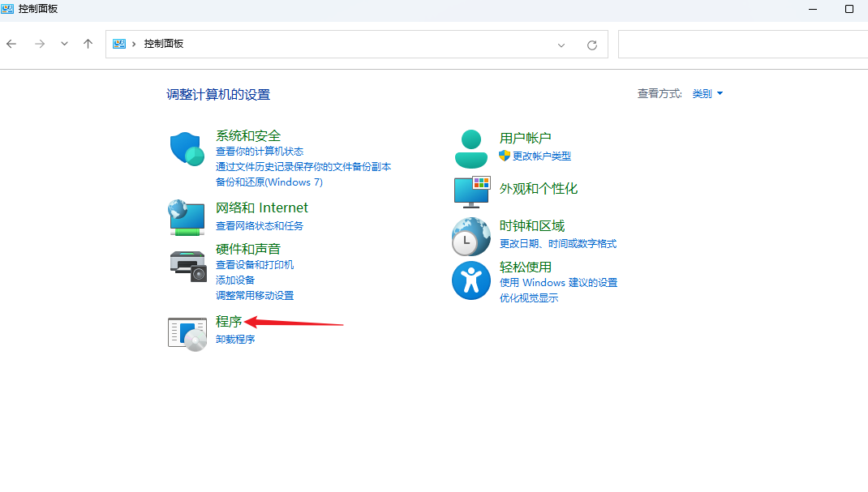The image size is (868, 492).
Task: Maximize the control panel window
Action: pos(849,9)
